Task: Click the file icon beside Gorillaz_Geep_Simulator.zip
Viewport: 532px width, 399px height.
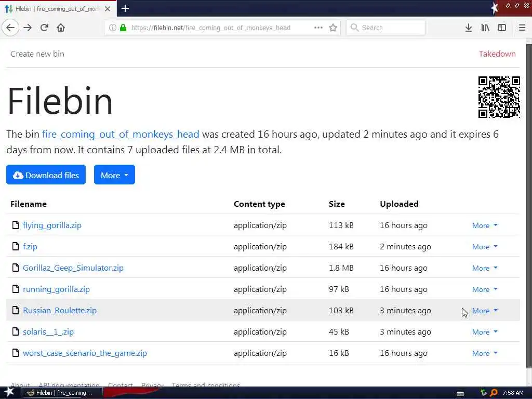Action: point(15,268)
